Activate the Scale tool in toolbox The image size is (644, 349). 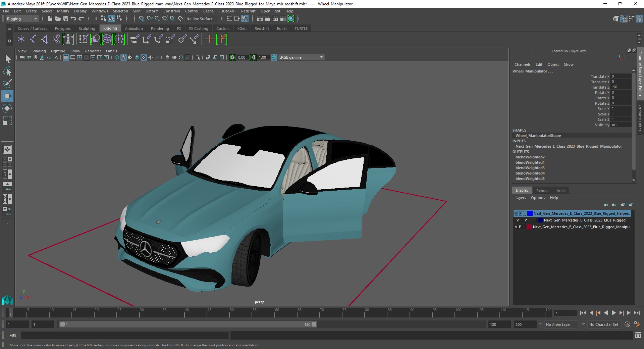point(7,121)
